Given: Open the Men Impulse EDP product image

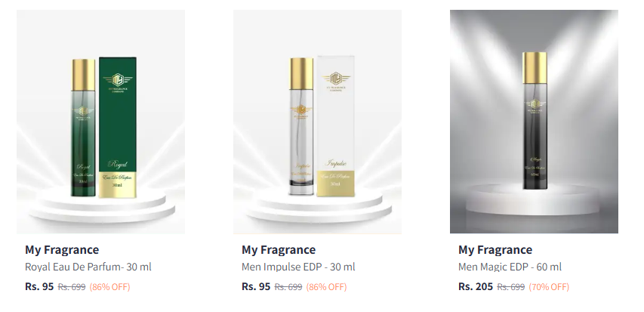Looking at the screenshot, I should coord(318,122).
